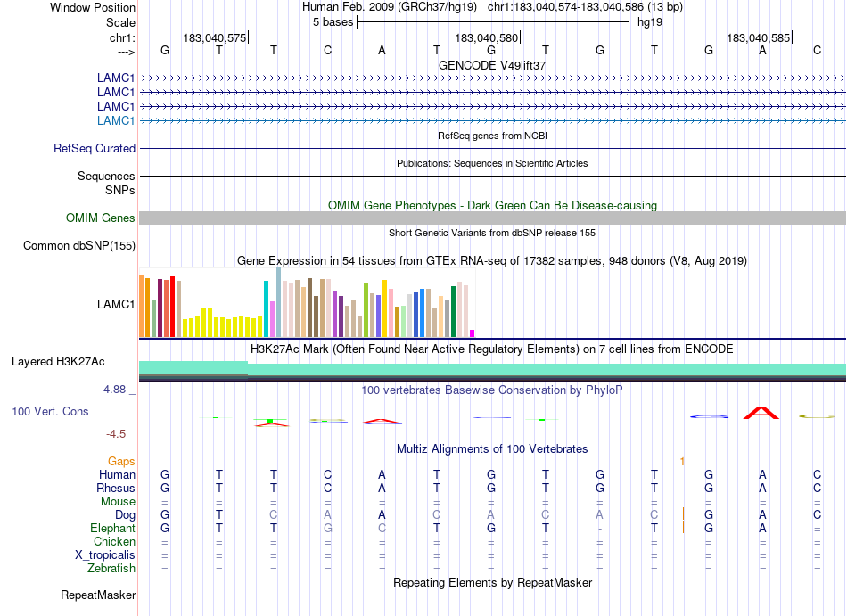Screen dimensions: 847x616
Task: Select the gray OMIM Genes bar
Action: pos(492,218)
